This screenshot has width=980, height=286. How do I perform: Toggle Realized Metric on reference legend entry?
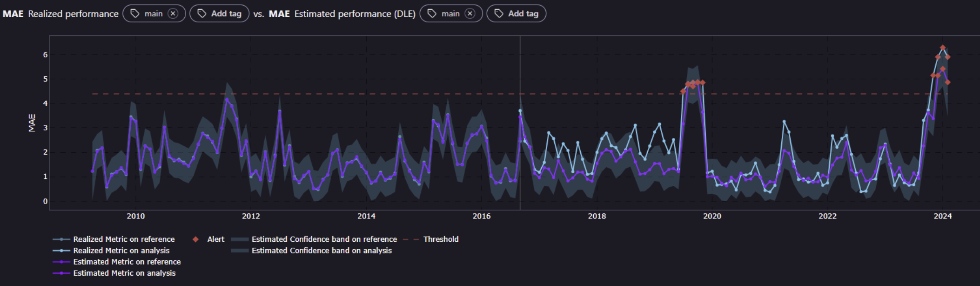pyautogui.click(x=124, y=239)
